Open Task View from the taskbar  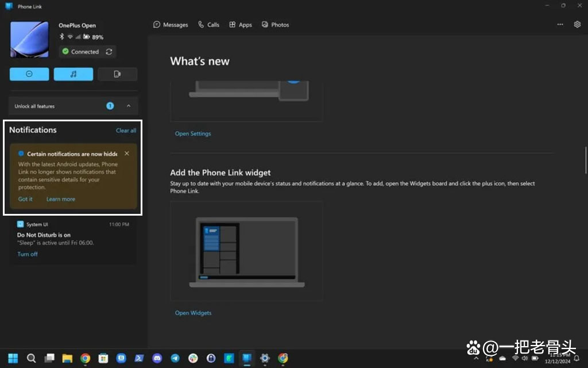pyautogui.click(x=49, y=358)
